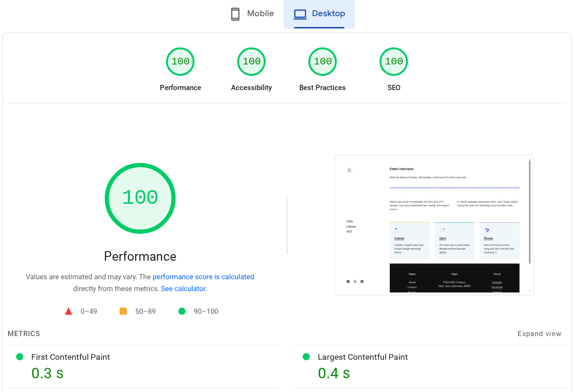This screenshot has width=574, height=392.
Task: Open the performance score is calculated link
Action: point(203,276)
